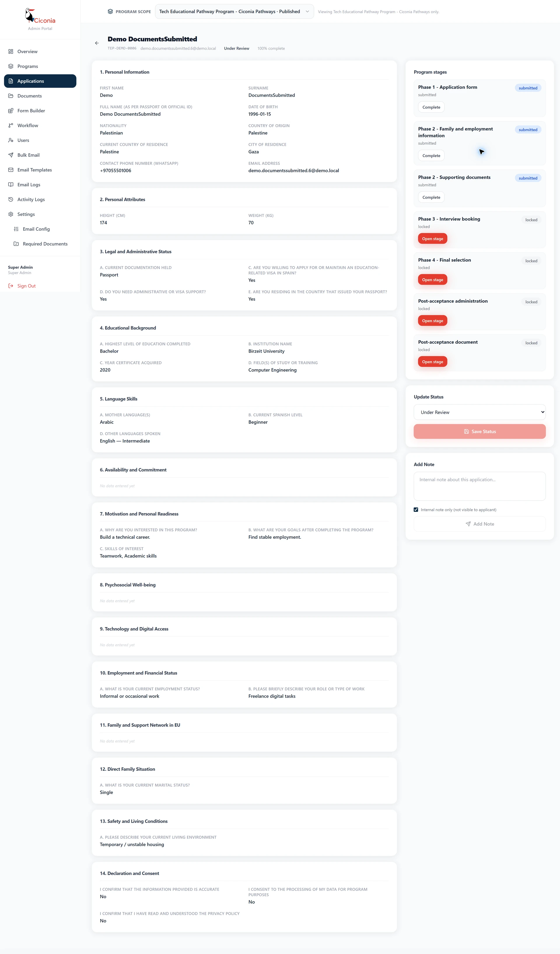Open stage for Phase 4 Final selection
Viewport: 560px width, 954px height.
tap(433, 280)
